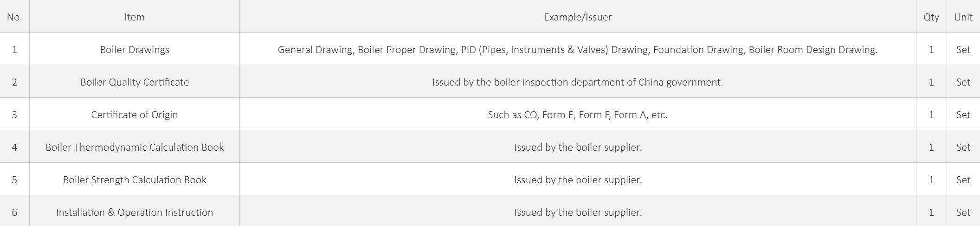Click "Certificate of Origin" in the table
The image size is (980, 226).
click(x=135, y=115)
